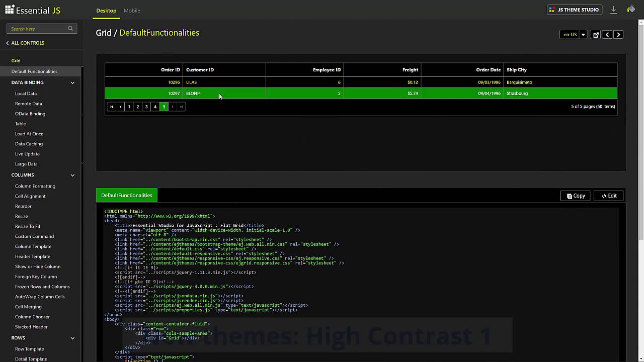Open the Resize To Fit sample

pos(28,226)
